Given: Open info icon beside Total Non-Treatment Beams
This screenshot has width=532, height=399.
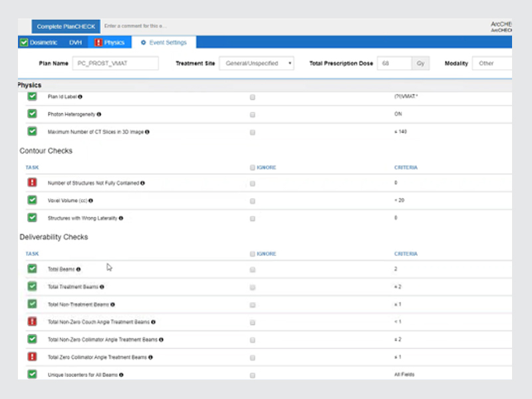Looking at the screenshot, I should pyautogui.click(x=112, y=305).
